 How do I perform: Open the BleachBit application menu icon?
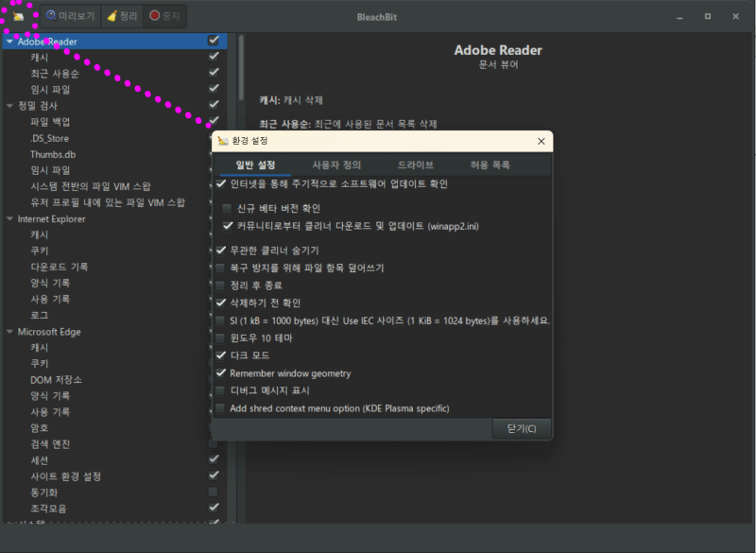click(x=18, y=16)
